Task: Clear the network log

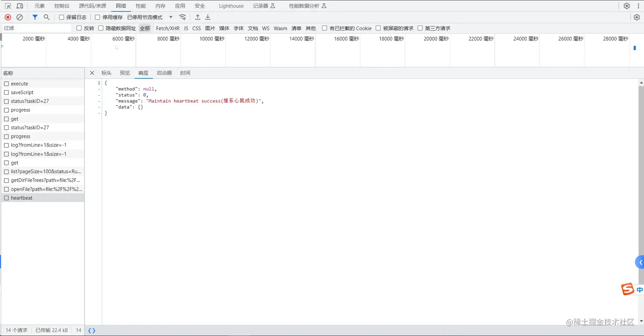Action: point(20,17)
